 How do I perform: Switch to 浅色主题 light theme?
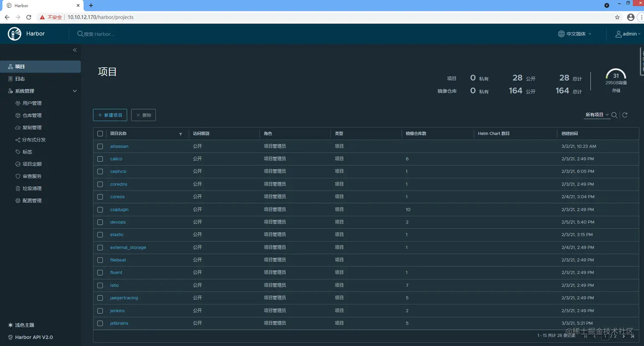(21, 325)
